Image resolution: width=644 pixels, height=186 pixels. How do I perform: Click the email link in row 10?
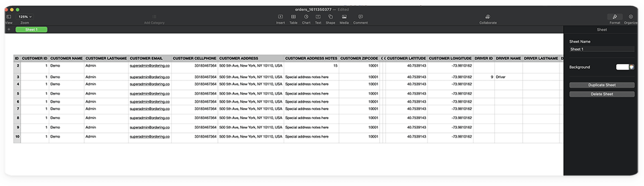150,137
